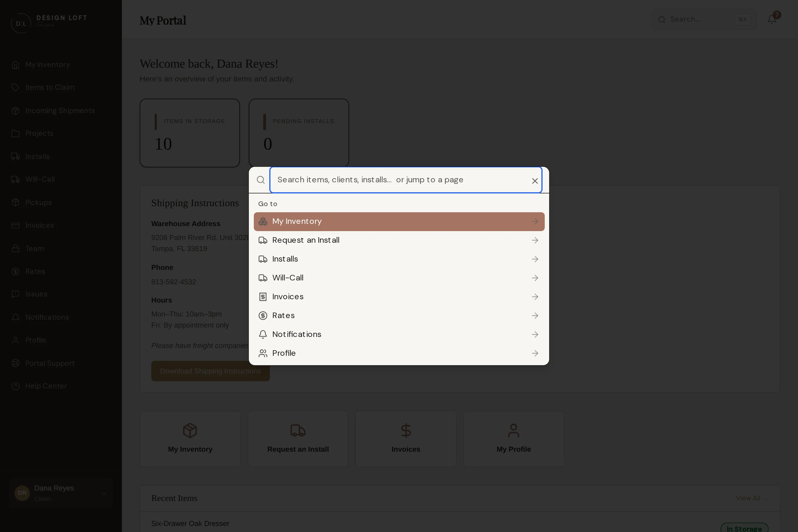The height and width of the screenshot is (532, 798).
Task: Click Download Shipping Instructions button
Action: [x=210, y=371]
